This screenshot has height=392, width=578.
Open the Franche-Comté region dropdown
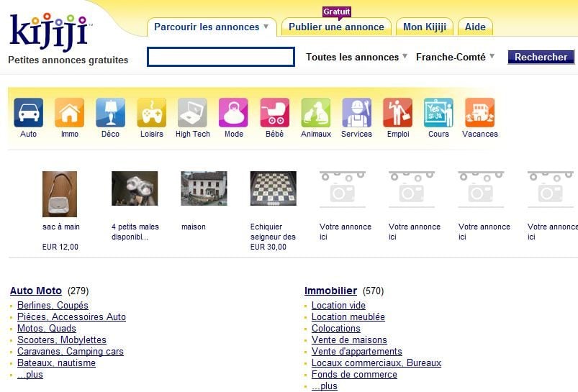coord(455,57)
